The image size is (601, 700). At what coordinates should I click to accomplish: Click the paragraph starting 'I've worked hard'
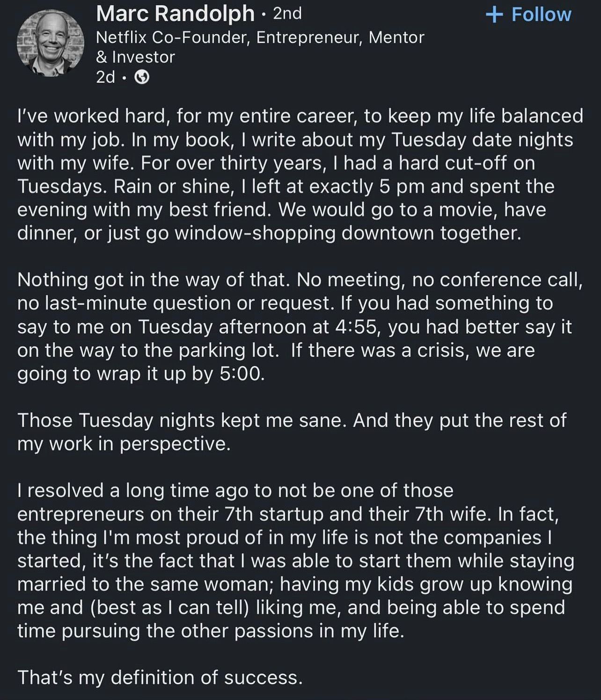point(300,175)
